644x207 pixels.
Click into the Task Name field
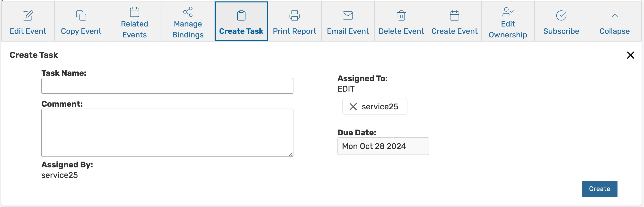pos(167,86)
